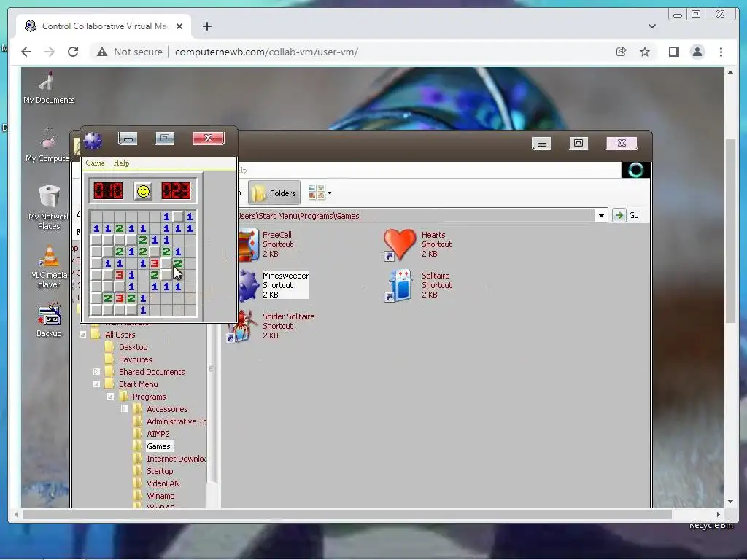Maximize the Explorer window

pos(578,144)
